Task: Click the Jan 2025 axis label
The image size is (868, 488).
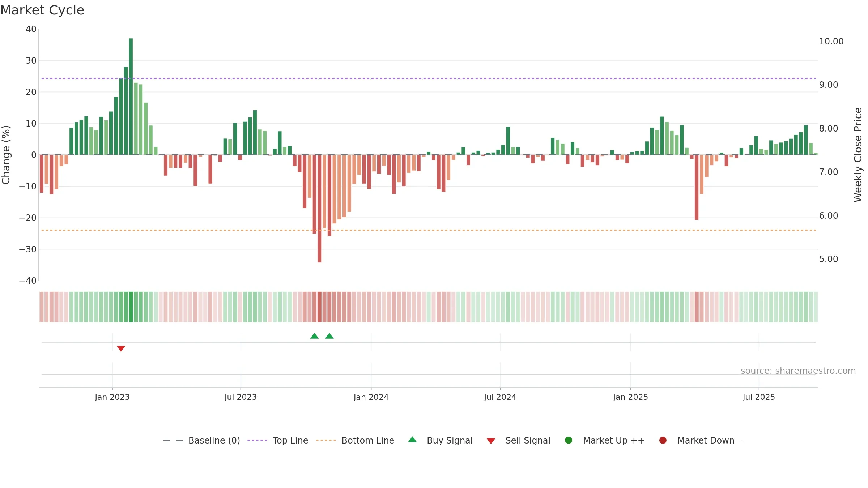Action: pos(630,397)
